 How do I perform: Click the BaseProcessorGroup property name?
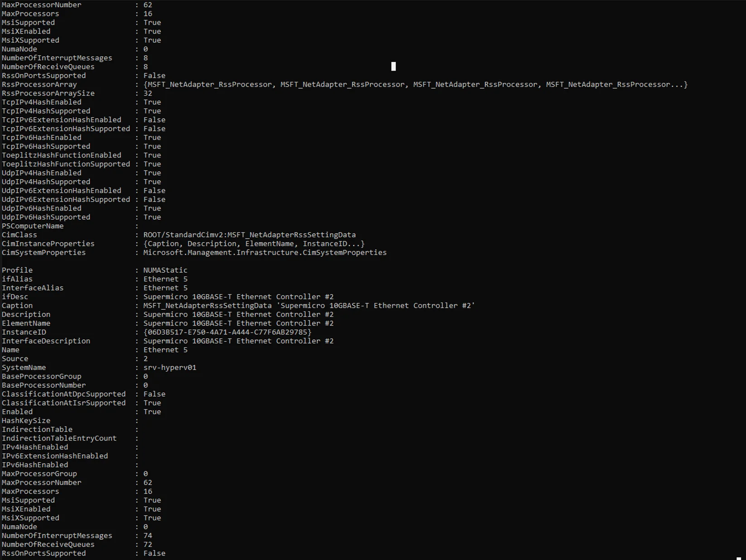[x=42, y=376]
